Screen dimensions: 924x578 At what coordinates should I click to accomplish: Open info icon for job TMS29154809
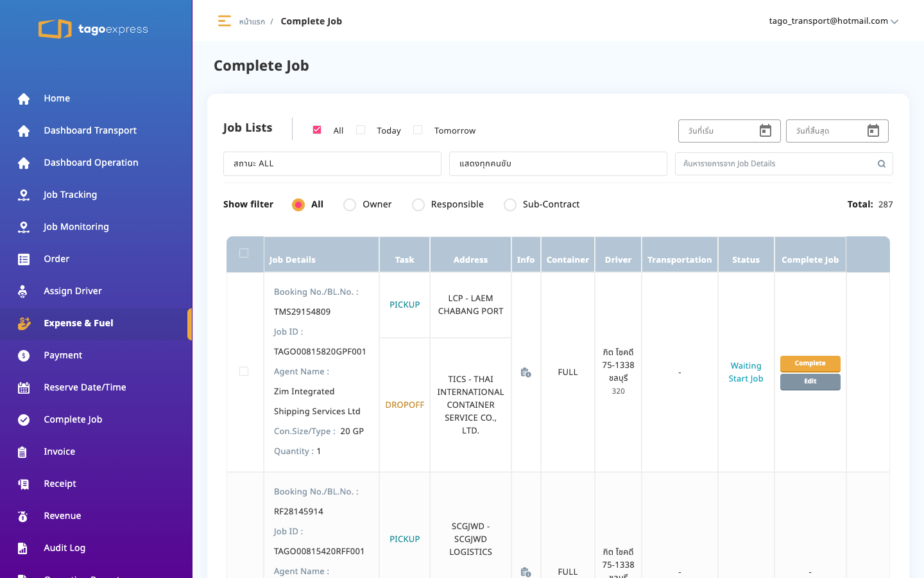526,372
